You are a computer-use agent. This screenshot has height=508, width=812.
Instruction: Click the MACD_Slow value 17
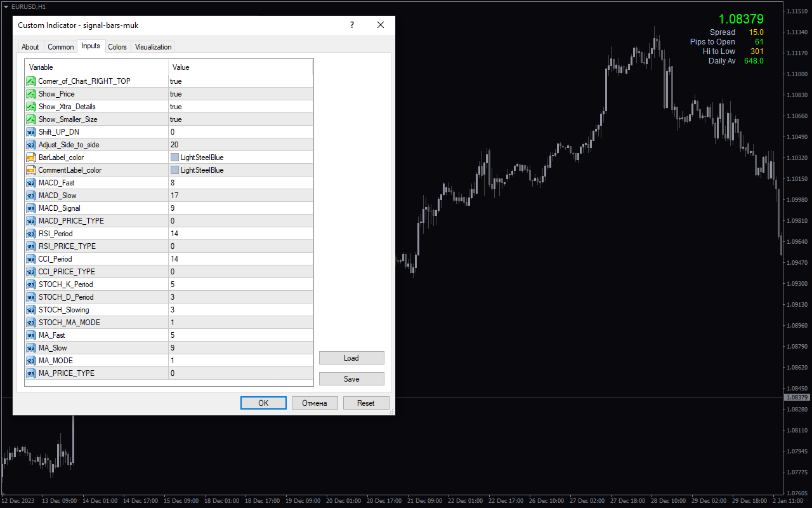coord(174,196)
